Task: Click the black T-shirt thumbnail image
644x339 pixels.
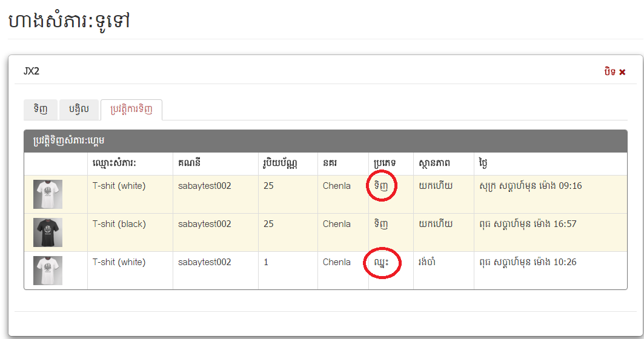Action: (47, 232)
